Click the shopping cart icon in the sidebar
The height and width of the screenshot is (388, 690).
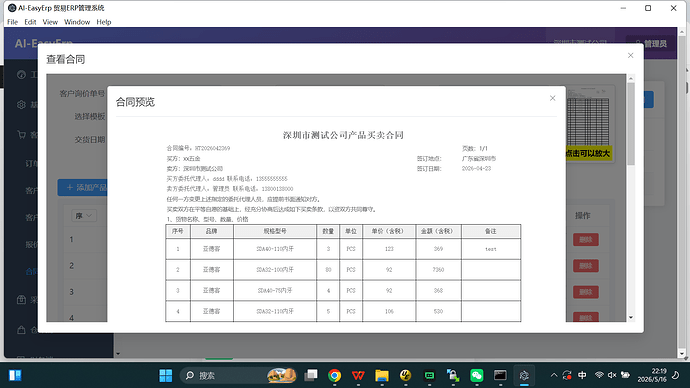coord(21,135)
